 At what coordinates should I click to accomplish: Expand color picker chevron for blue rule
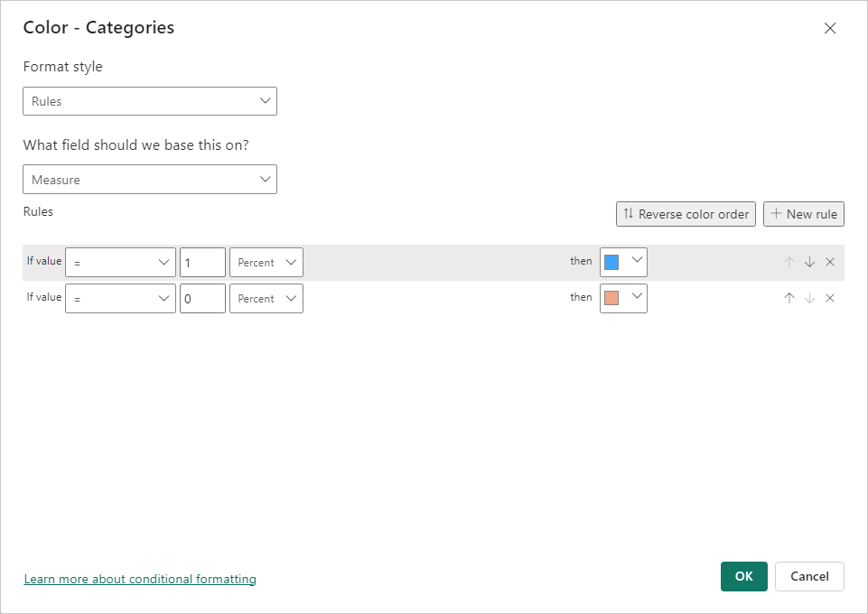pyautogui.click(x=637, y=259)
